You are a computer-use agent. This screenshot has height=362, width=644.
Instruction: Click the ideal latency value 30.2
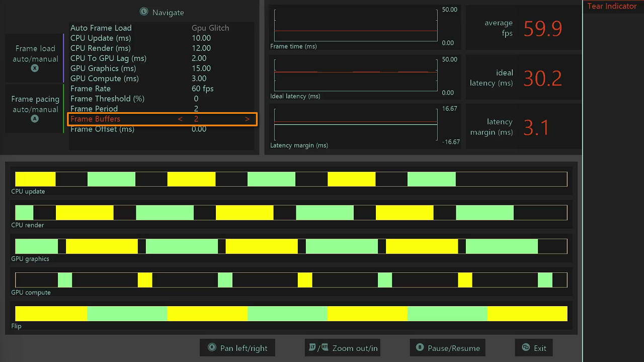(542, 79)
